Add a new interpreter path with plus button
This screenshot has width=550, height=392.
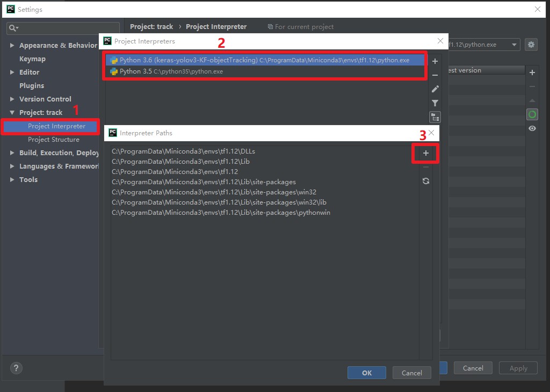(x=425, y=153)
